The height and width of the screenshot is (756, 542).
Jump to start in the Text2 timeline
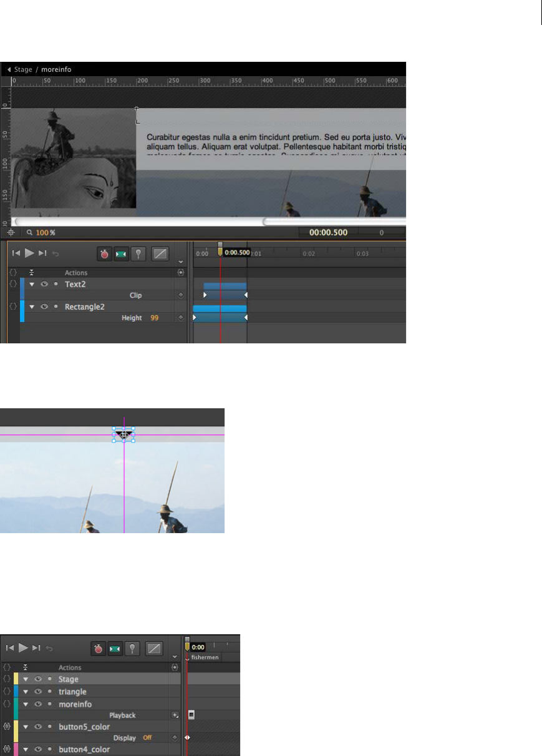coord(16,253)
